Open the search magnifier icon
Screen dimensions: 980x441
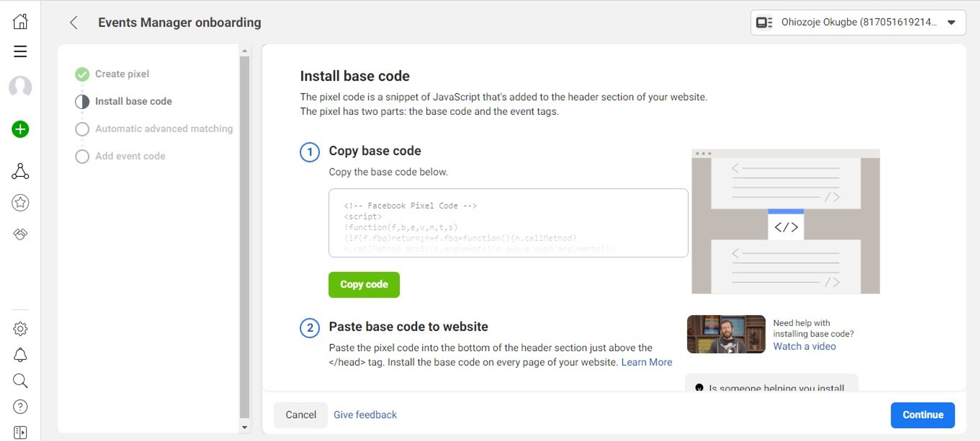[20, 381]
